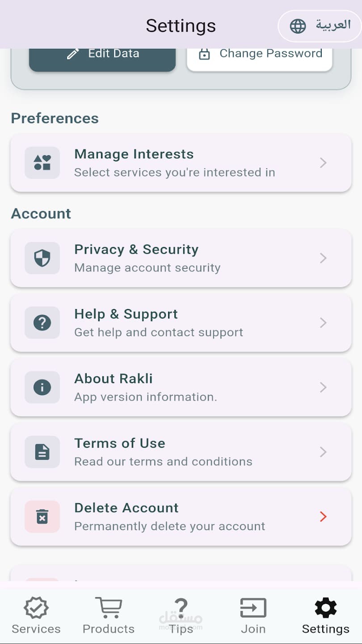This screenshot has width=362, height=644.
Task: Click the Help & Support question mark icon
Action: click(x=42, y=322)
